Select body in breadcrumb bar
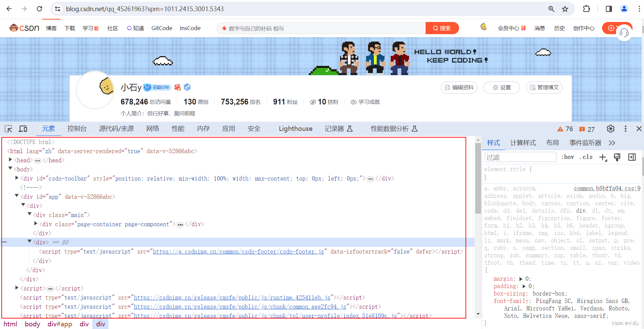Screen dimensions: 644x329 (32, 324)
